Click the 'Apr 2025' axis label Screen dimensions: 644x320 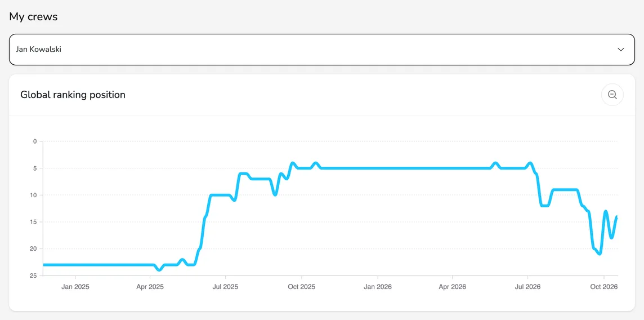[150, 287]
